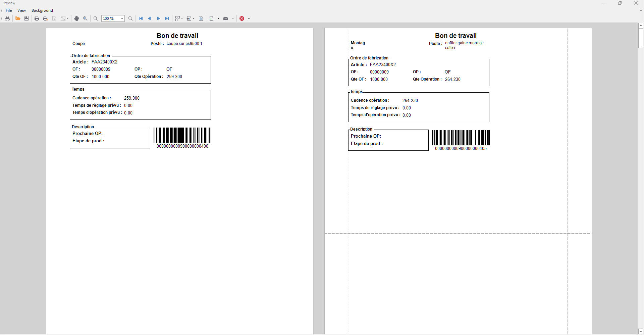The image size is (644, 335).
Task: Expand the send via e-mail dropdown arrow
Action: tap(233, 18)
